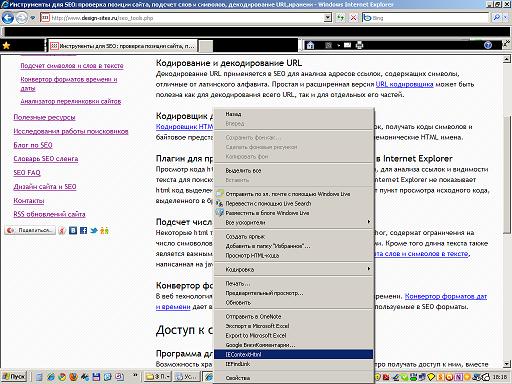Click the page scrollbar up arrow
This screenshot has height=384, width=512.
coord(507,59)
